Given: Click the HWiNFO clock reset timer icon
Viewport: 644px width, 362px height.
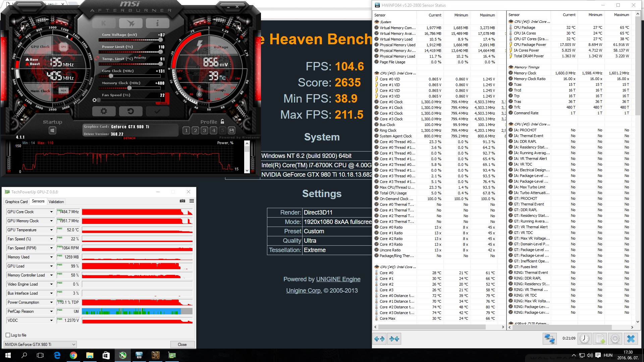Looking at the screenshot, I should coord(585,339).
